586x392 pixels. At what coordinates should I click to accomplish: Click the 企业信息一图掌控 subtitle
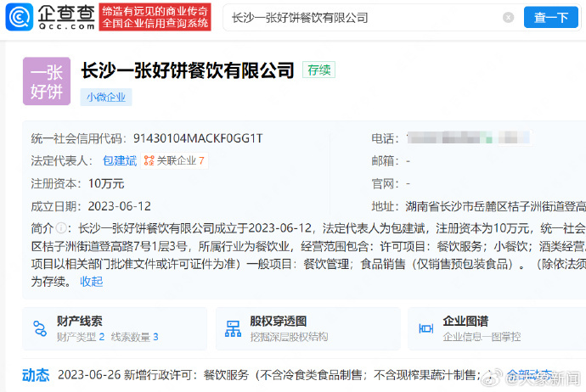482,337
